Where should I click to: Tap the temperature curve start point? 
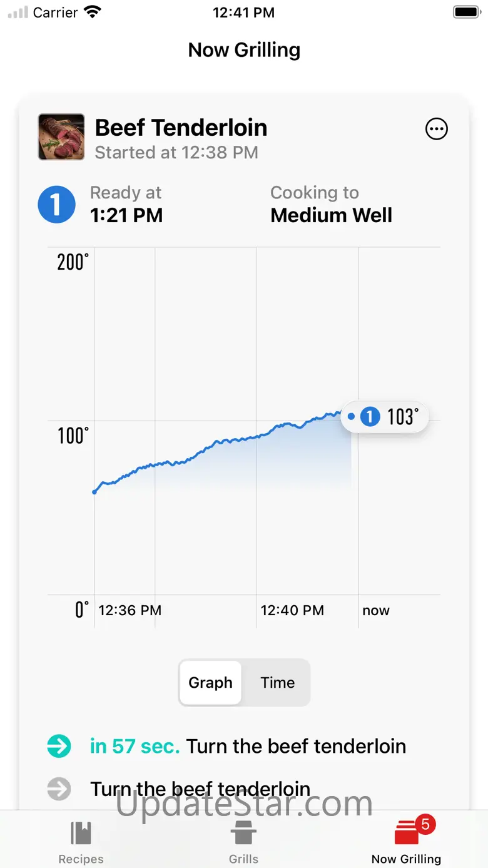pyautogui.click(x=94, y=492)
